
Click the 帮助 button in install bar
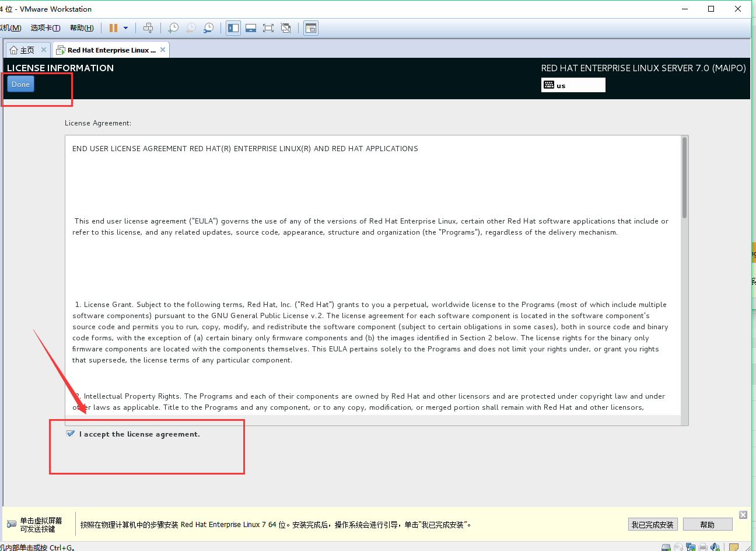pyautogui.click(x=708, y=525)
